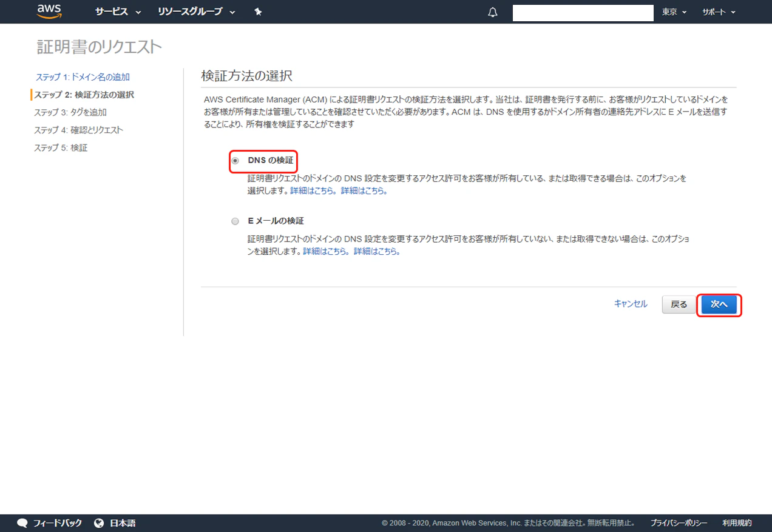
Task: Open language selection via the globe icon
Action: click(x=99, y=523)
